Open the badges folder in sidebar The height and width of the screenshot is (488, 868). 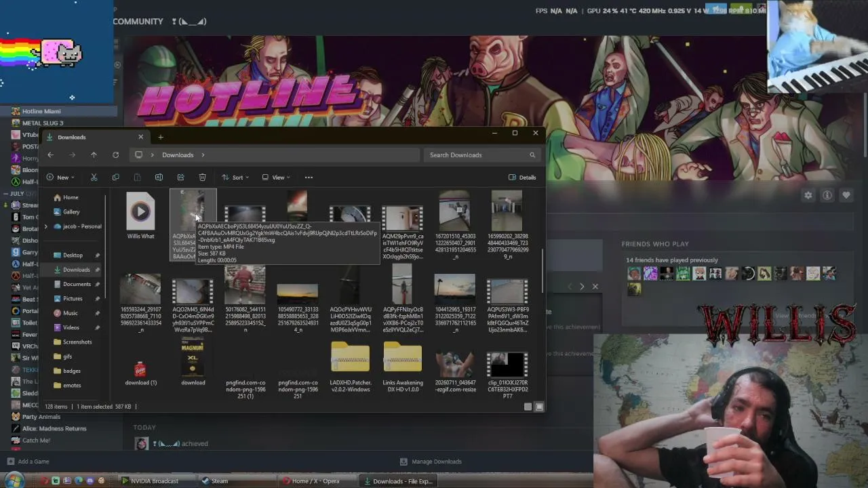point(73,371)
